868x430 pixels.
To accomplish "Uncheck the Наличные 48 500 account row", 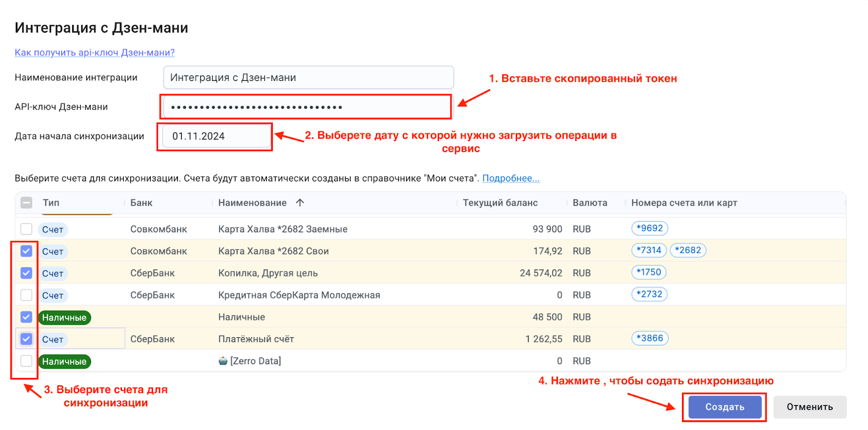I will [x=26, y=317].
